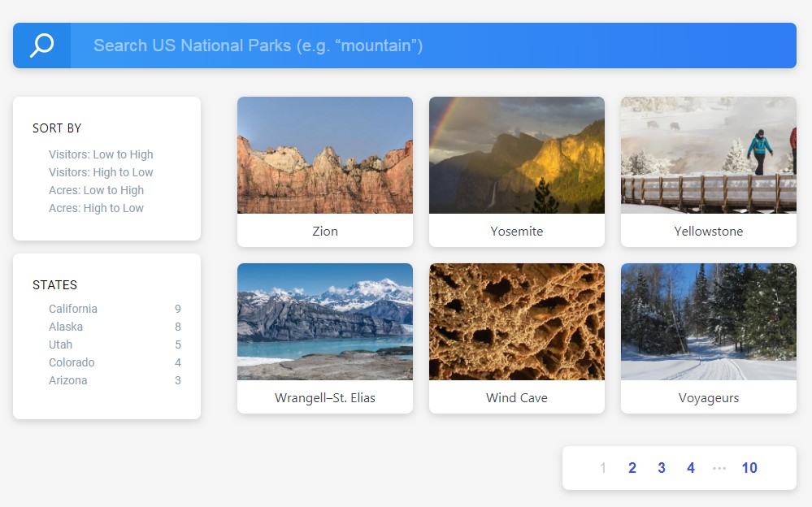Sort by Acres: Low to High
Image resolution: width=812 pixels, height=507 pixels.
pyautogui.click(x=97, y=190)
